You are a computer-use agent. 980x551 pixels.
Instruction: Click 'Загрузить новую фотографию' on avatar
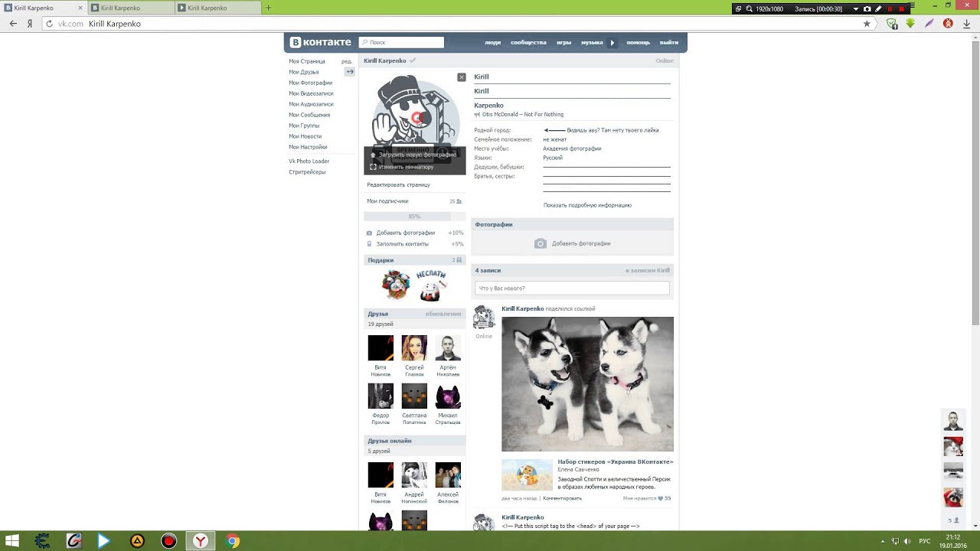pyautogui.click(x=417, y=155)
